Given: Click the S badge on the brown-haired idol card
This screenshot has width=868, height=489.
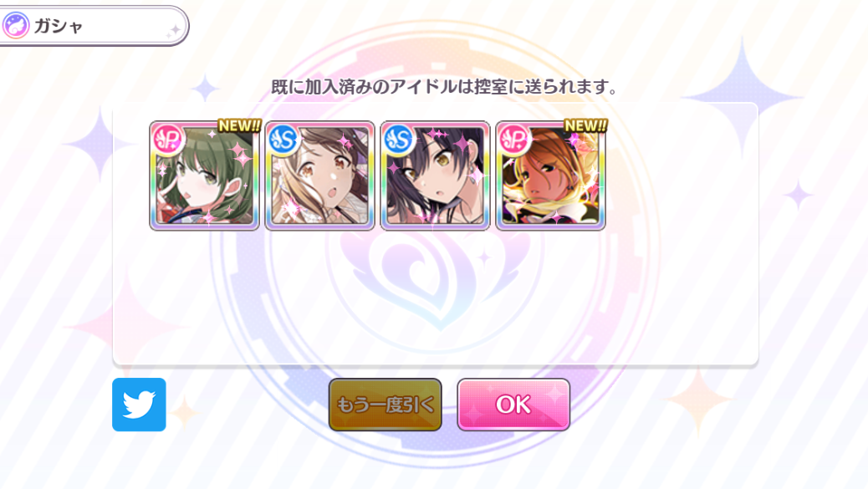Looking at the screenshot, I should 283,139.
